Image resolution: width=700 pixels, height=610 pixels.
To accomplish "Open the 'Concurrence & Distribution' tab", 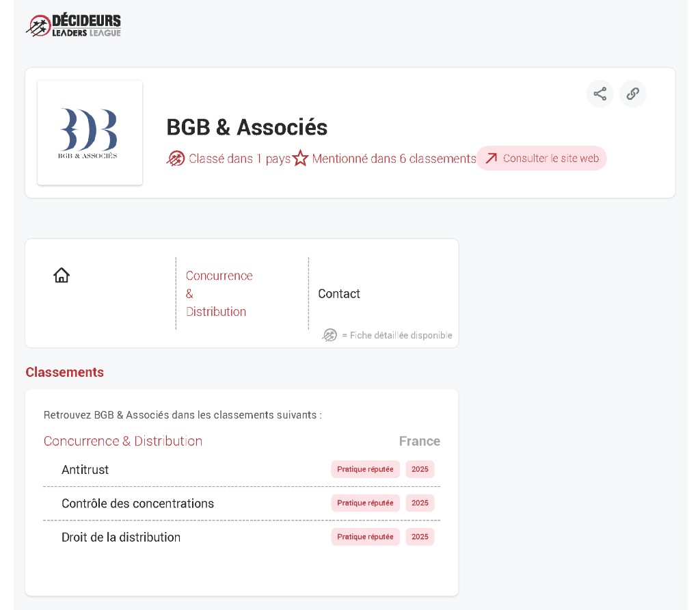I will (219, 293).
